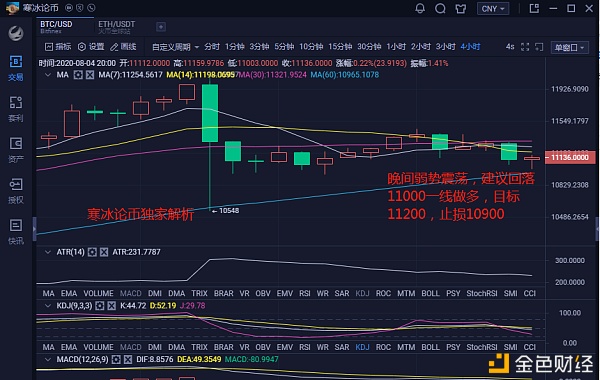Collapse the MACD(12,26,9) panel chevron
Screen dimensions: 600x380
click(47, 359)
